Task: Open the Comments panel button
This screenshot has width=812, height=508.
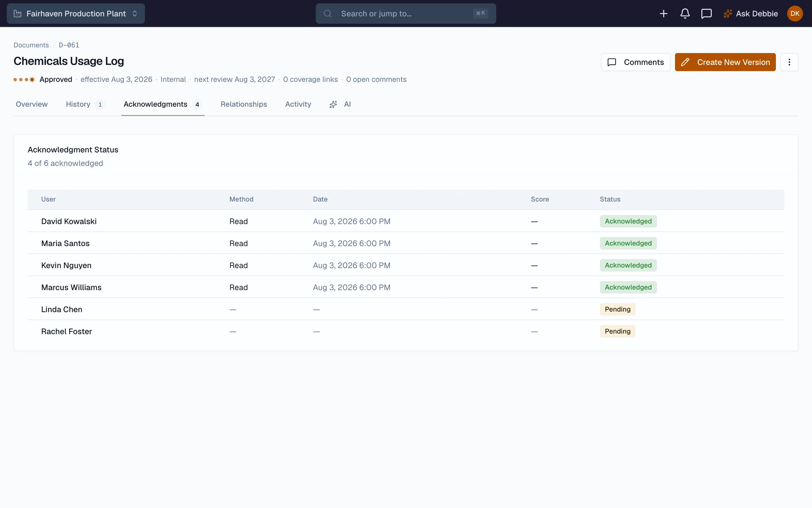Action: 636,62
